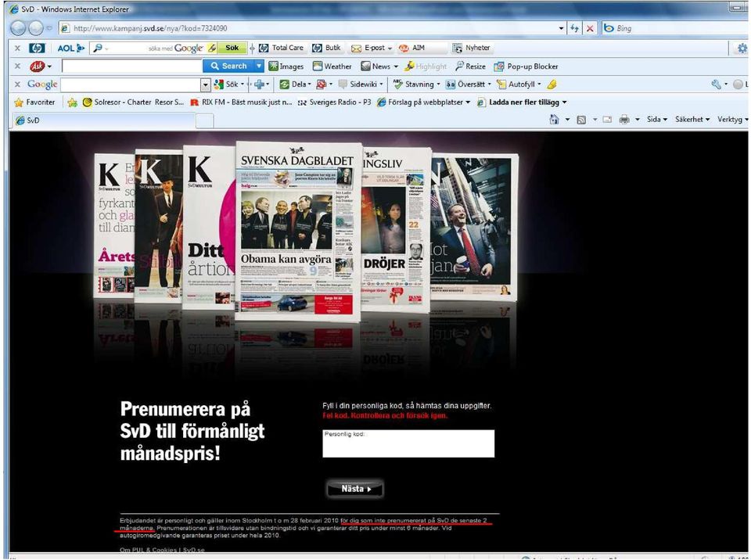Open the Solresor - Charter Resor favorite
The image size is (751, 560).
(x=133, y=102)
